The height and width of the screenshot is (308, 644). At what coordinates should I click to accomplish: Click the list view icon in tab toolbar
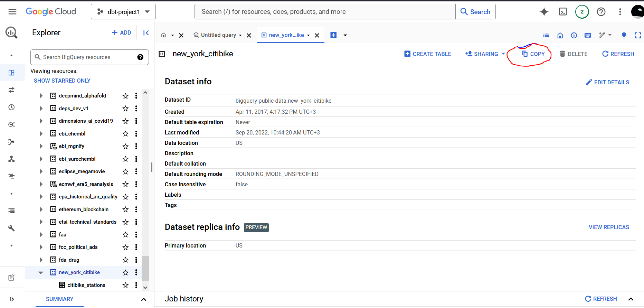pyautogui.click(x=546, y=35)
